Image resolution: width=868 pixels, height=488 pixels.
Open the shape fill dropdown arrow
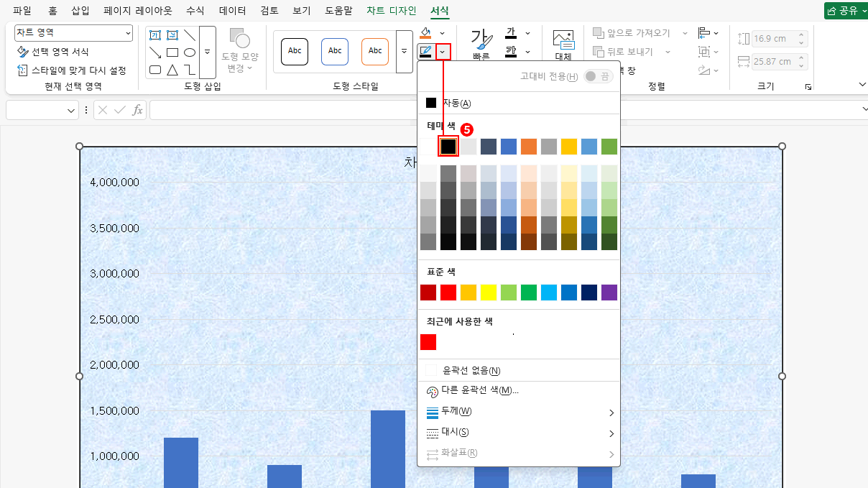pyautogui.click(x=442, y=33)
